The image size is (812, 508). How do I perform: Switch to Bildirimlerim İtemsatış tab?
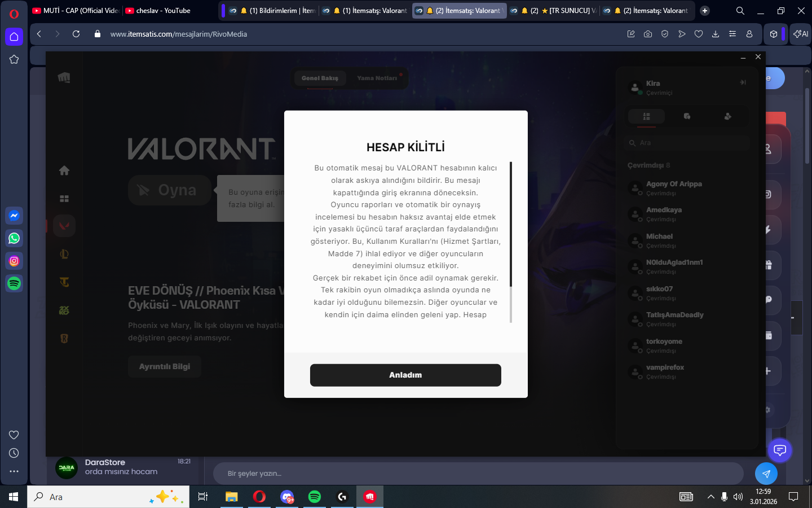point(272,11)
